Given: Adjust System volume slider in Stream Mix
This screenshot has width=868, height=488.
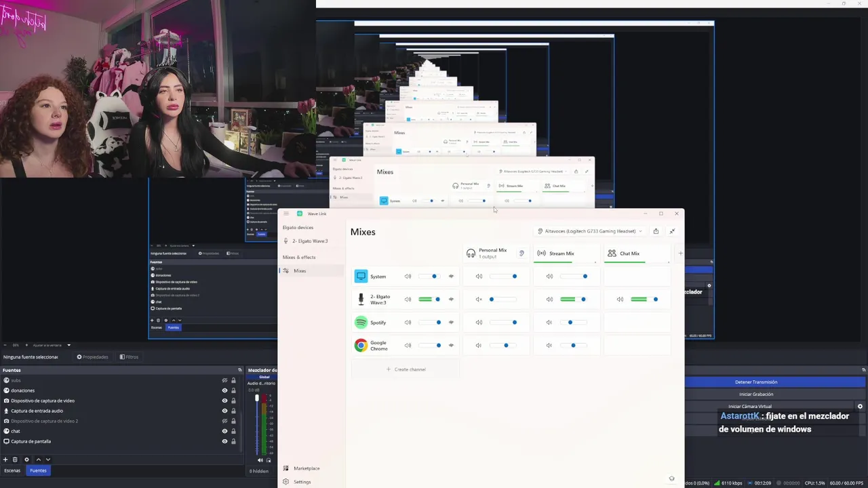Looking at the screenshot, I should tap(574, 277).
